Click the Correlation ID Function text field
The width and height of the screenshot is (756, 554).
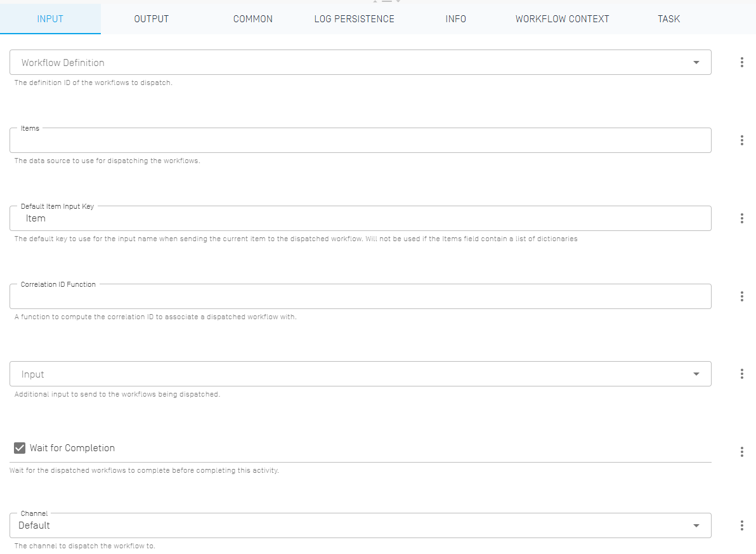(317, 296)
